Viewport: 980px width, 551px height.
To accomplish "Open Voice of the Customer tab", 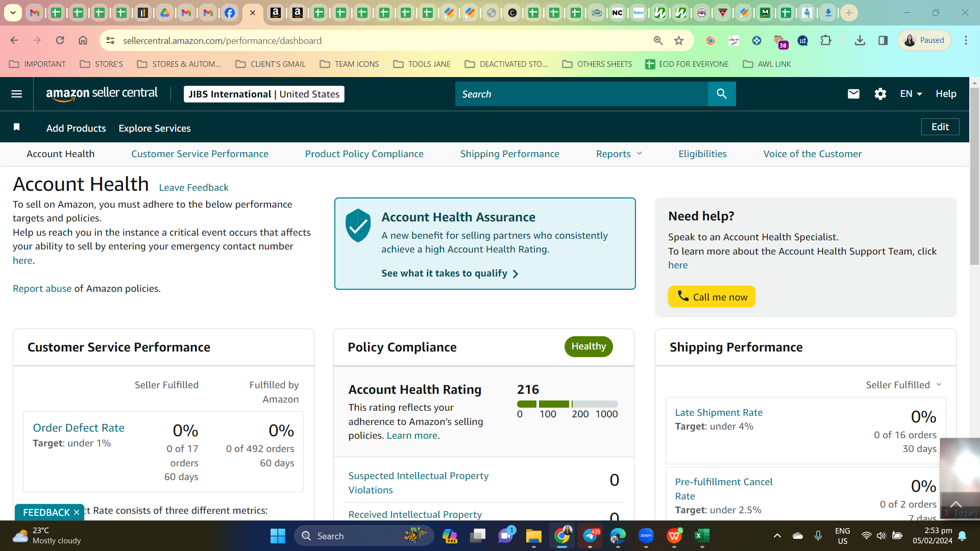I will 813,154.
